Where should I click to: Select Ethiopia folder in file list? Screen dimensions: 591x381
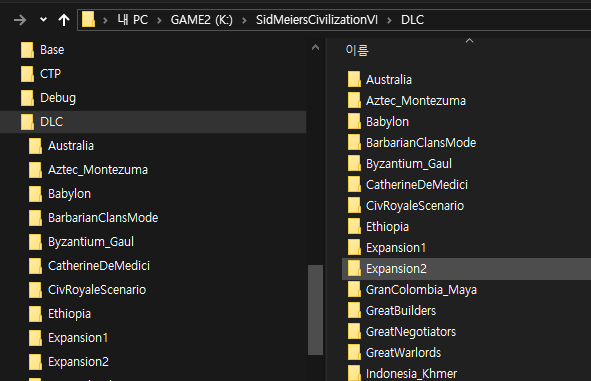coord(387,227)
